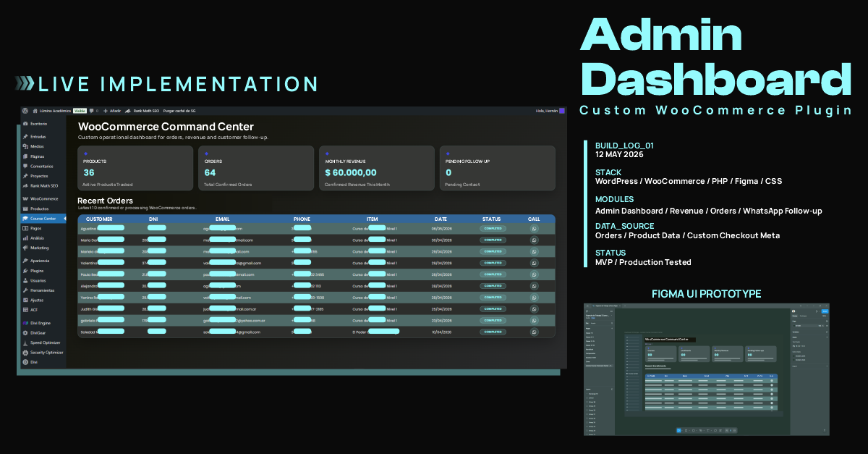The image size is (868, 454).
Task: Click the PENDING FOLLOW-UP stat card
Action: (x=498, y=168)
